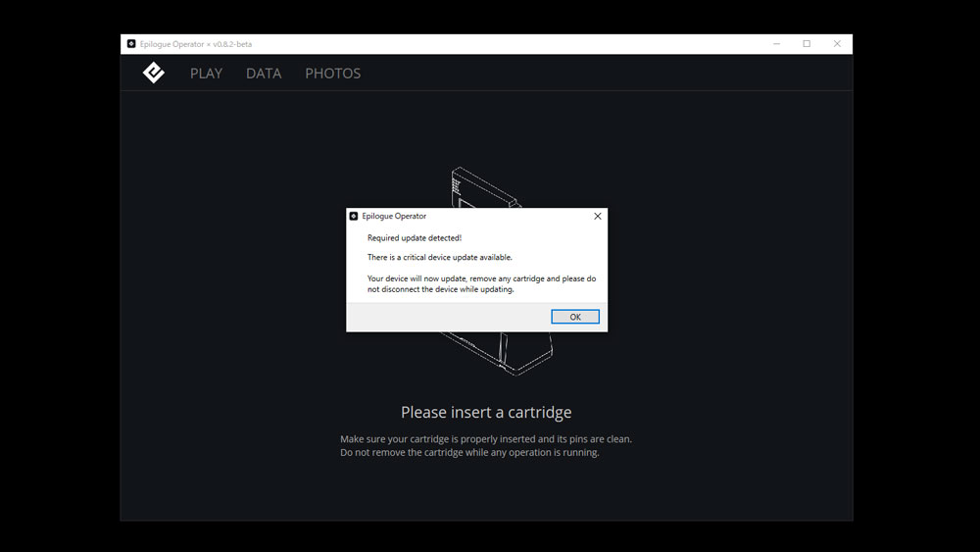Click the main window title showing v0.8.2-beta
This screenshot has width=980, height=552.
196,44
